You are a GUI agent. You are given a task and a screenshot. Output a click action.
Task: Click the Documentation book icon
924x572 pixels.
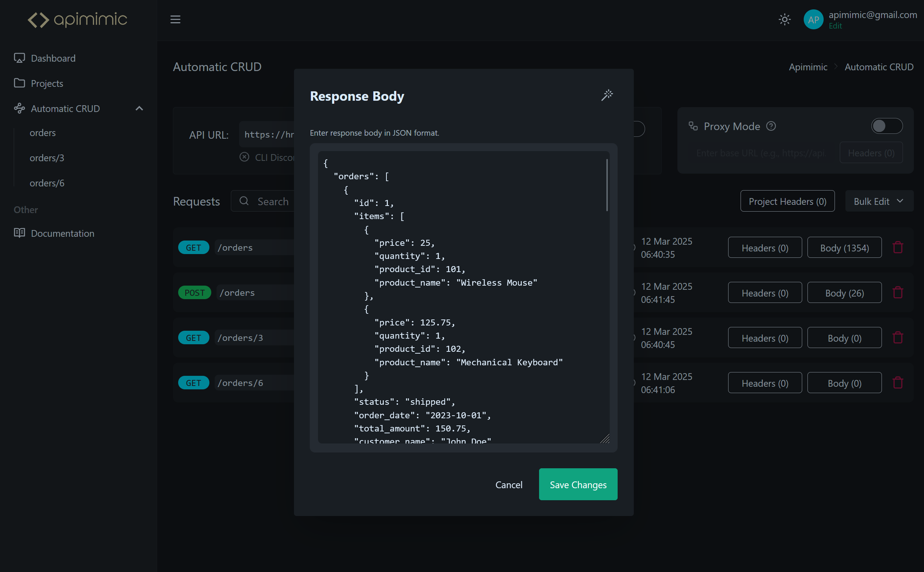(19, 233)
